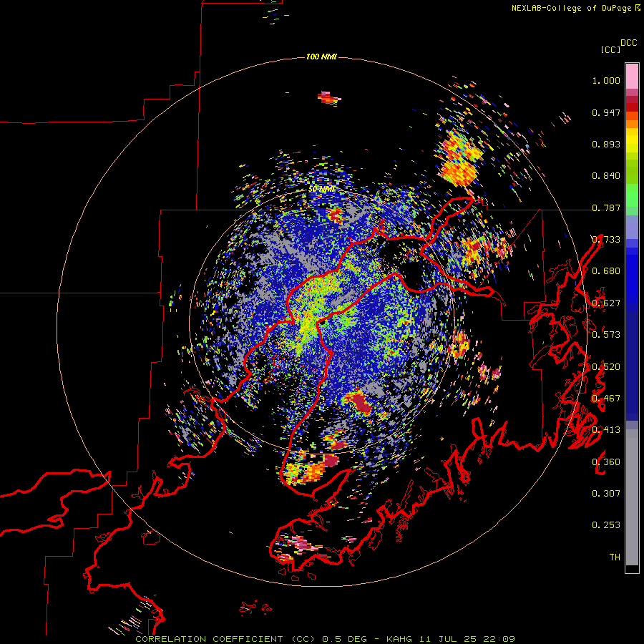Screen dimensions: 644x644
Task: Click the 50 NMI range ring label
Action: [x=321, y=189]
